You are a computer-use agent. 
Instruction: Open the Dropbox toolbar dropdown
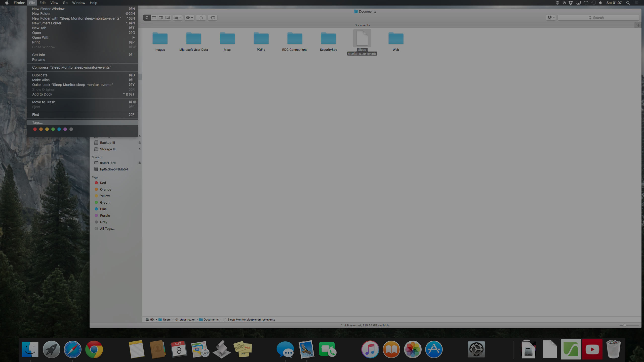[x=551, y=18]
